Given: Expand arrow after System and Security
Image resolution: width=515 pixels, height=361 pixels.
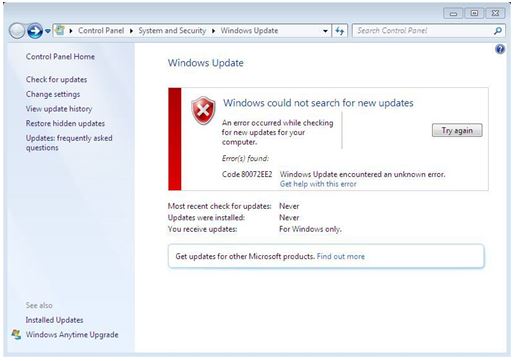Looking at the screenshot, I should (x=213, y=31).
